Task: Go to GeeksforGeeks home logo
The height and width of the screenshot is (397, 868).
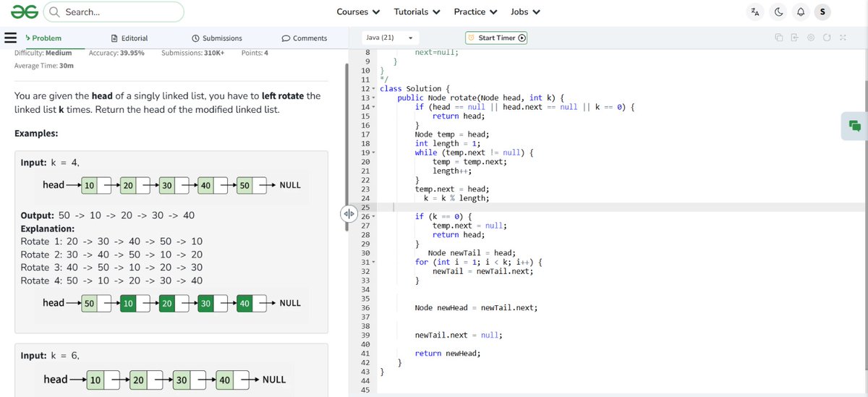Action: click(24, 12)
